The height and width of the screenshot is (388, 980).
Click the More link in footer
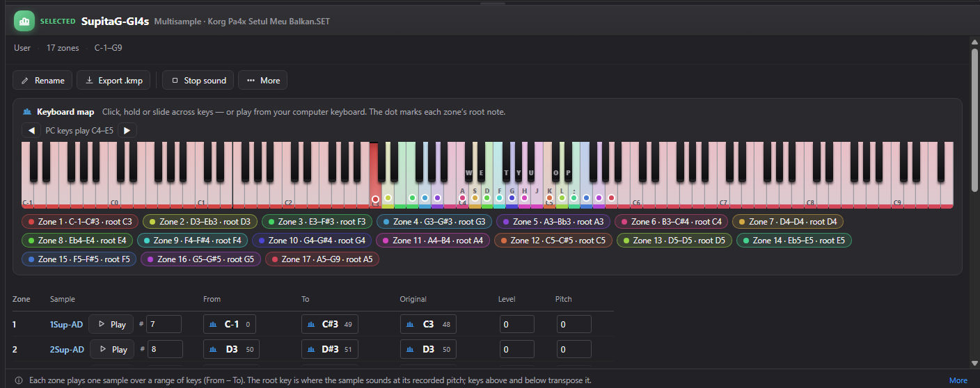[x=958, y=380]
